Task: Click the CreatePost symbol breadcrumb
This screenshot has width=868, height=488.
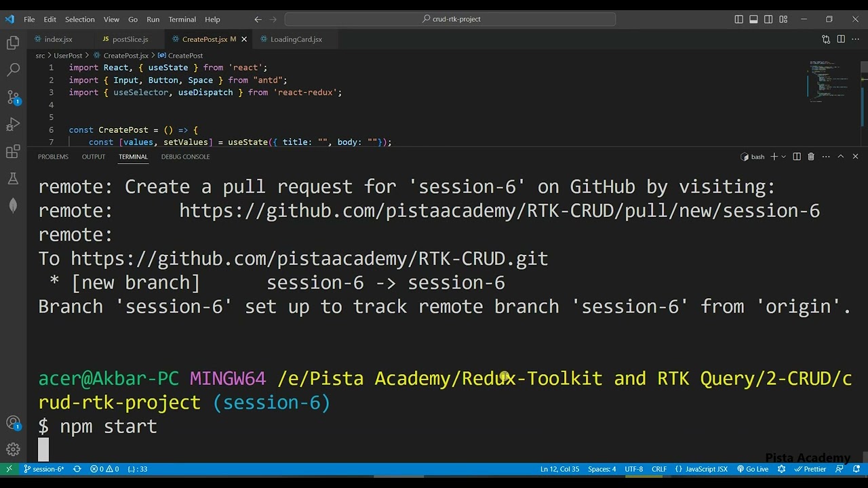Action: 180,56
